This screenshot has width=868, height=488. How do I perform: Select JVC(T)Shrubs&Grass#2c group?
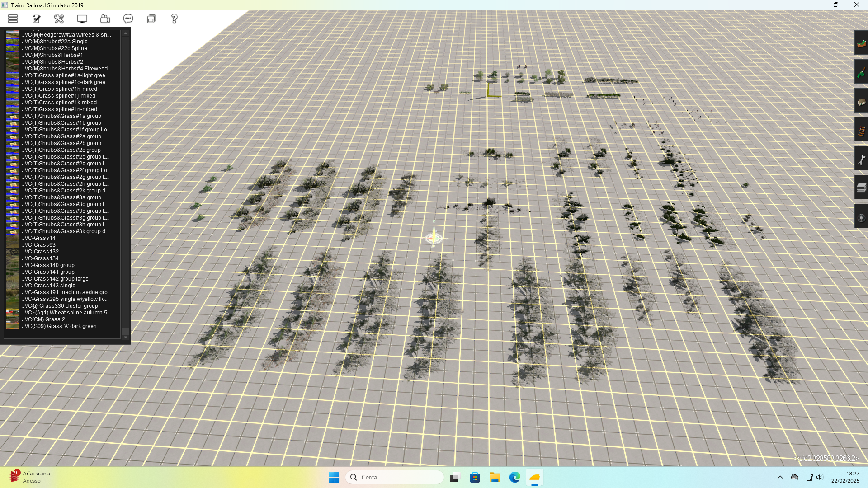[61, 150]
